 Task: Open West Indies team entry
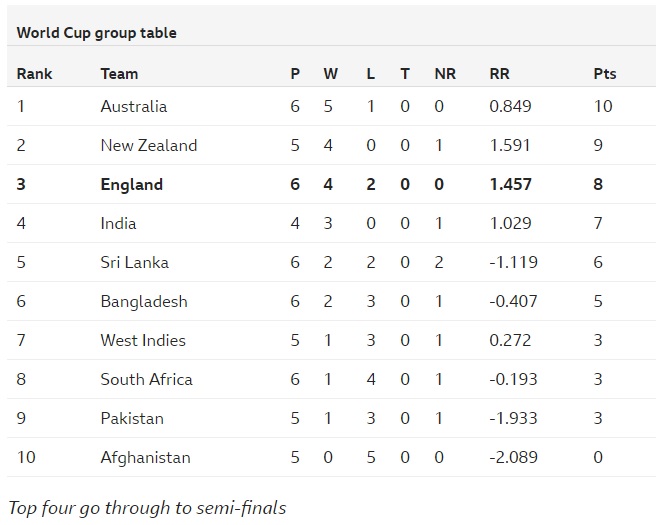point(142,340)
